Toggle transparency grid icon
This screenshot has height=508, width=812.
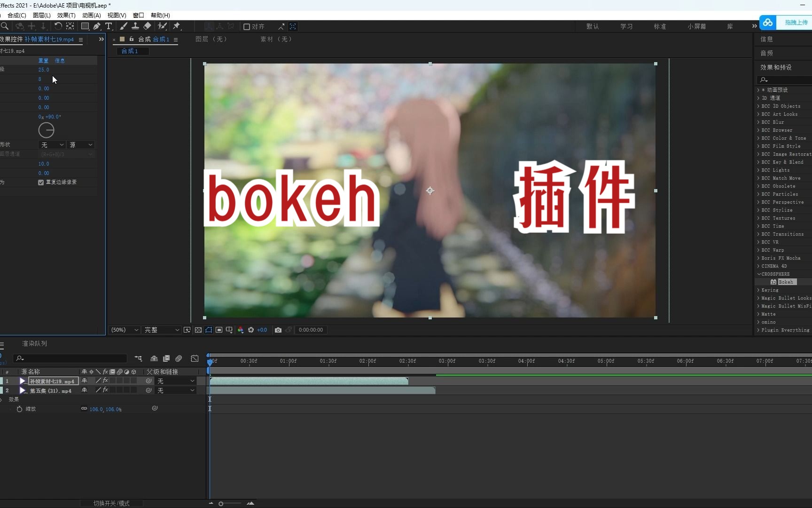tap(198, 330)
